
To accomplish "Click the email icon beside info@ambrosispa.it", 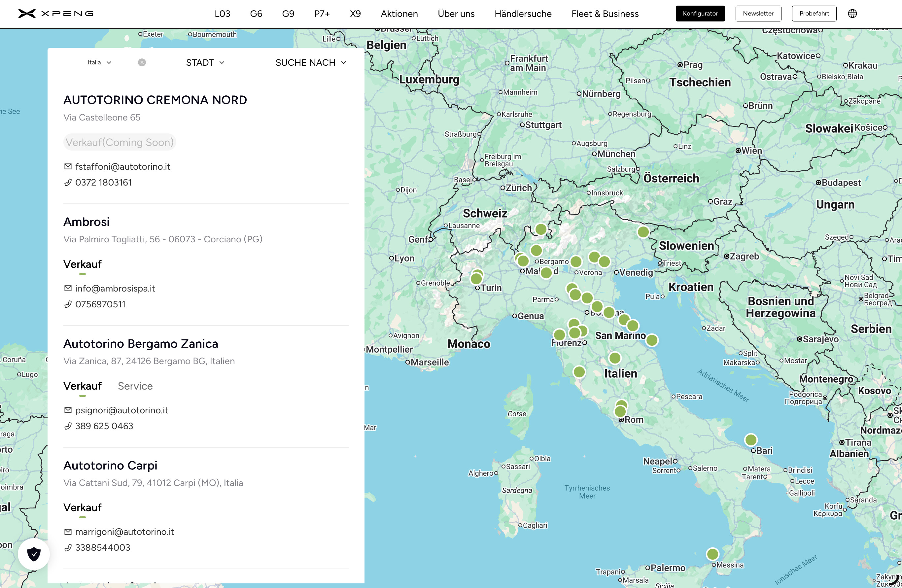I will pyautogui.click(x=68, y=288).
